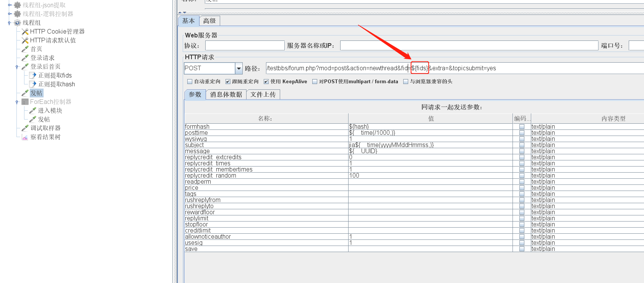Click the sampler icon next to 调试取样器

point(25,128)
